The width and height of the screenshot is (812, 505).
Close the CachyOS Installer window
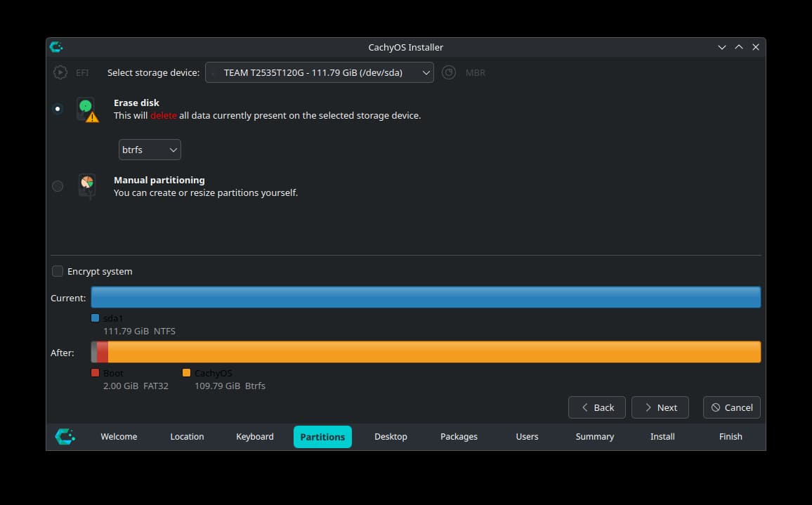[x=756, y=47]
